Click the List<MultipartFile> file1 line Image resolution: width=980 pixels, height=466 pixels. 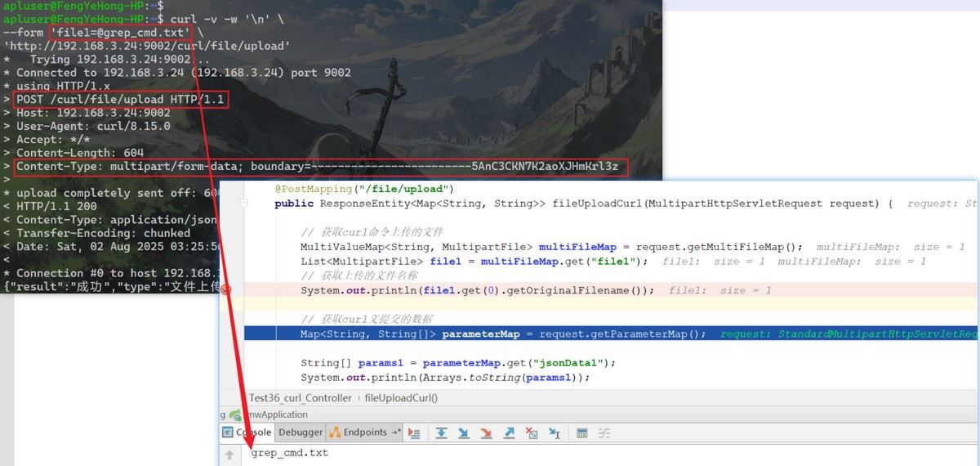click(474, 262)
